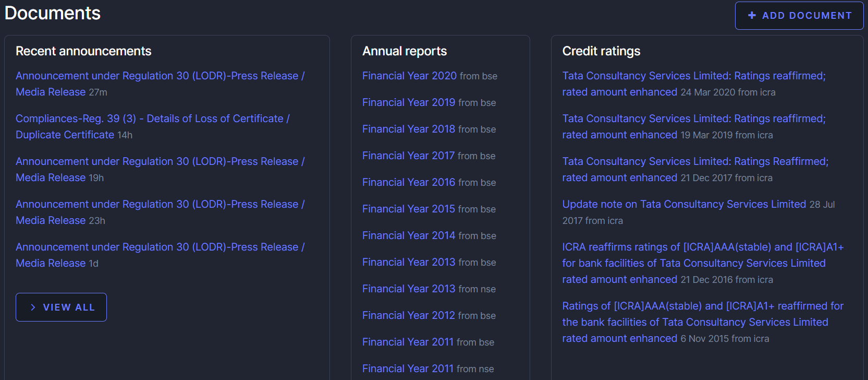Open Financial Year 2011 report from bse
The width and height of the screenshot is (868, 380).
pyautogui.click(x=408, y=342)
